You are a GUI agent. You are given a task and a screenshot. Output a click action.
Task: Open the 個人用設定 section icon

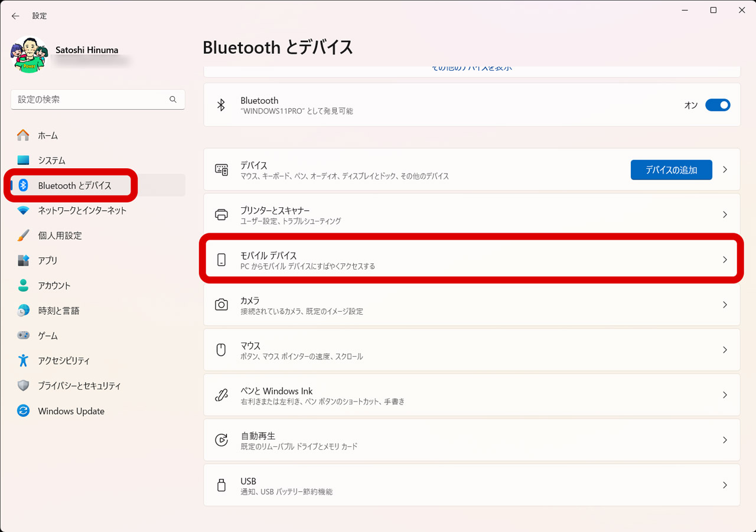tap(22, 235)
